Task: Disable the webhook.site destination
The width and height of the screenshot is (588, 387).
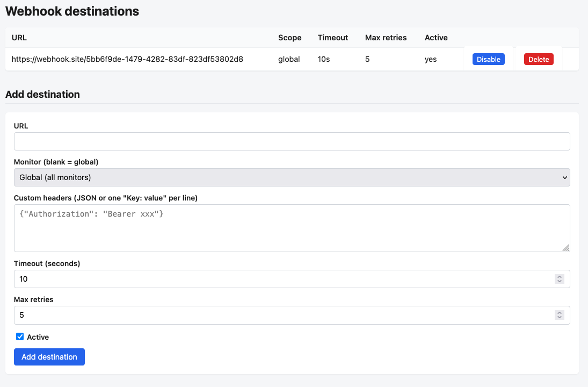Action: click(488, 59)
